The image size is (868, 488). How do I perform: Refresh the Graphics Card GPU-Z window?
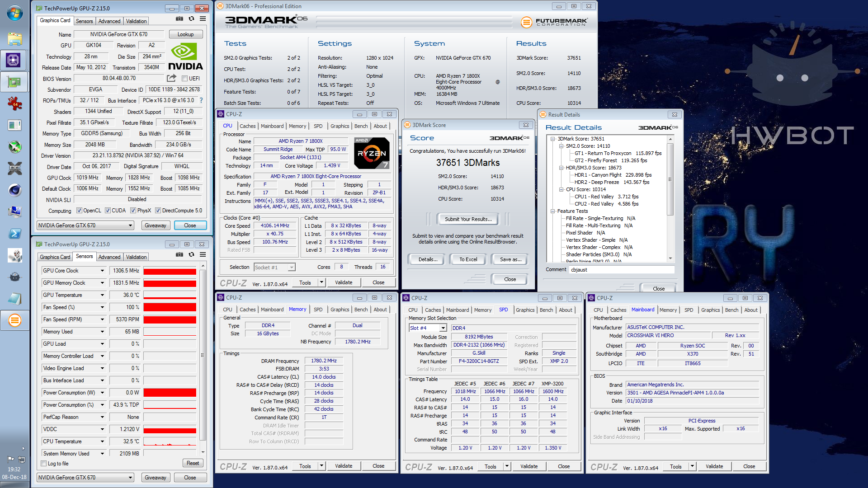[x=191, y=19]
